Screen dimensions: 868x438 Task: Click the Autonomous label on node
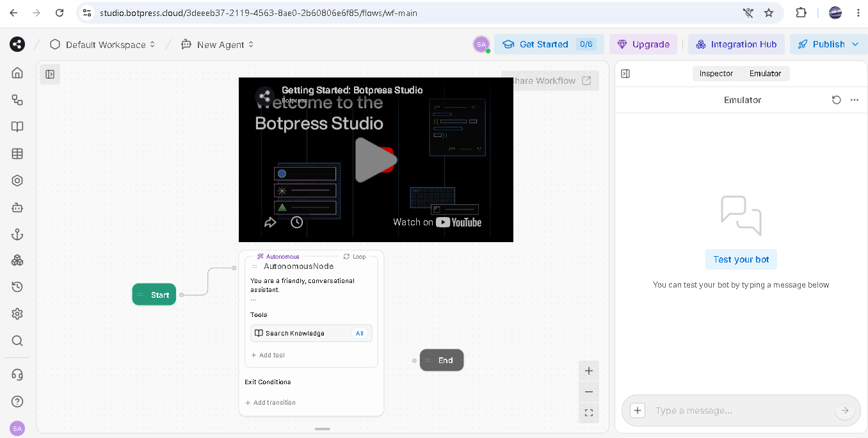278,256
